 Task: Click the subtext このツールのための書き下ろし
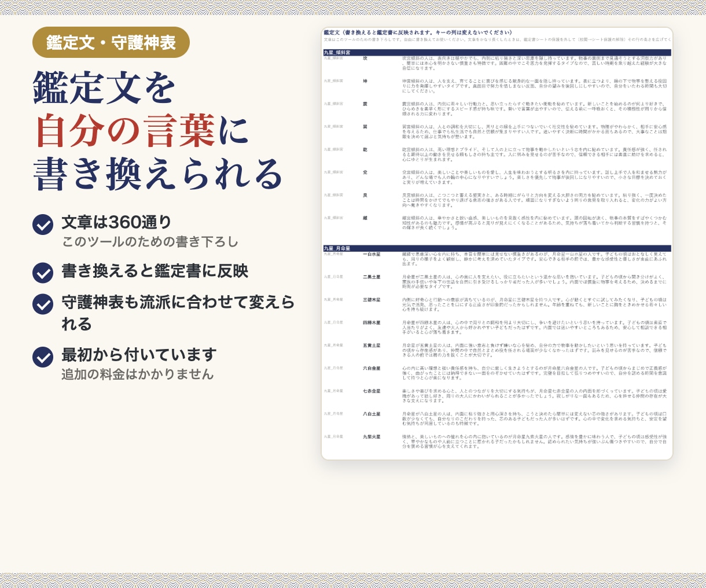[x=150, y=242]
